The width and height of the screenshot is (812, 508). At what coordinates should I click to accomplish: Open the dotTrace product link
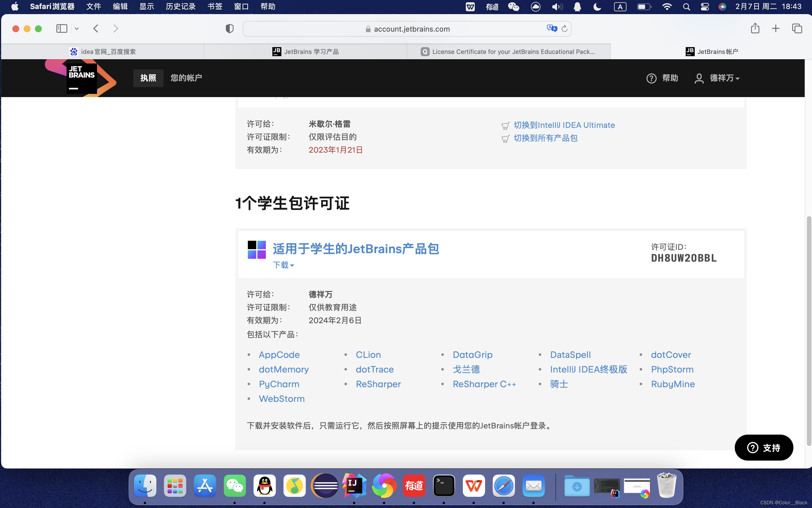click(x=374, y=370)
